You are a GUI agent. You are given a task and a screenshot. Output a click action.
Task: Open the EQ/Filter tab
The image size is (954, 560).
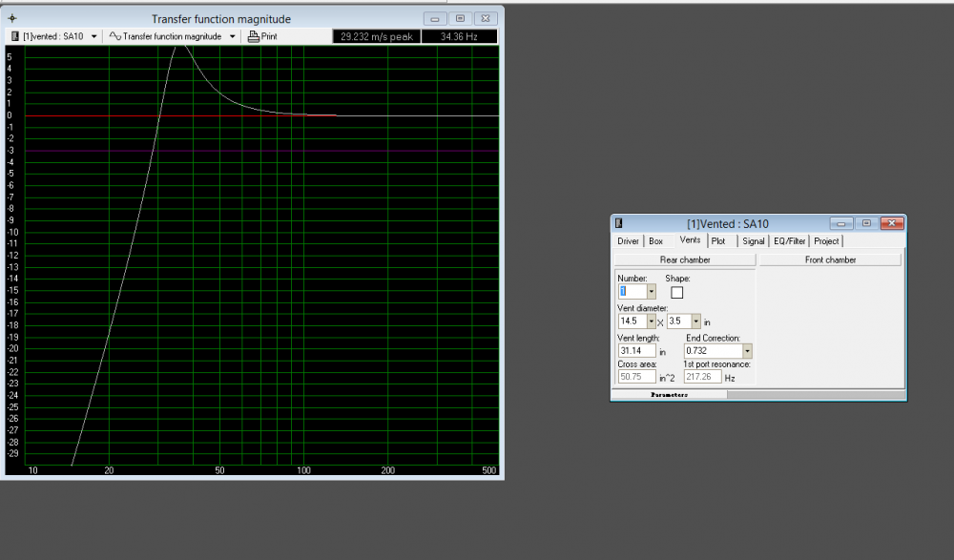pyautogui.click(x=789, y=241)
